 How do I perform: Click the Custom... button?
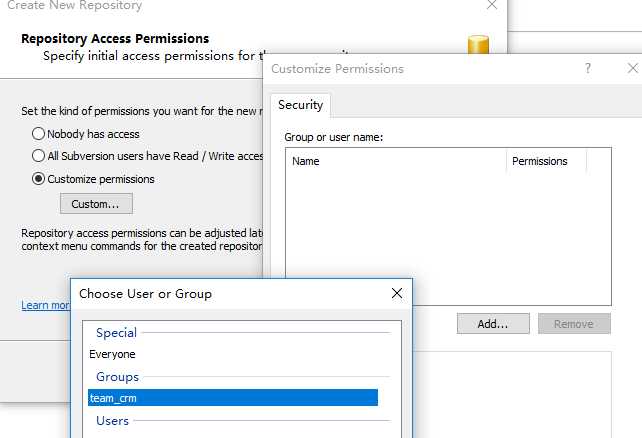(96, 204)
